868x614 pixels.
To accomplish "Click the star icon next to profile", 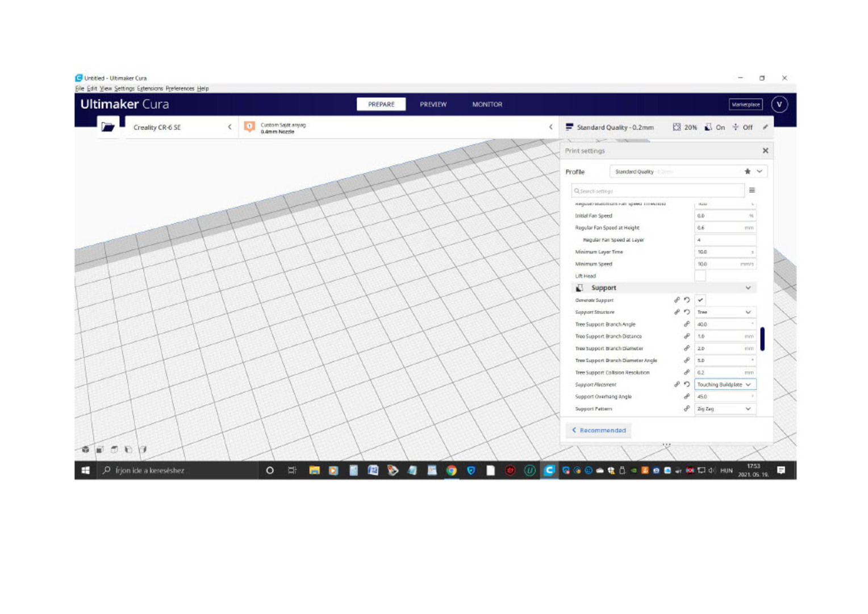I will [x=748, y=171].
